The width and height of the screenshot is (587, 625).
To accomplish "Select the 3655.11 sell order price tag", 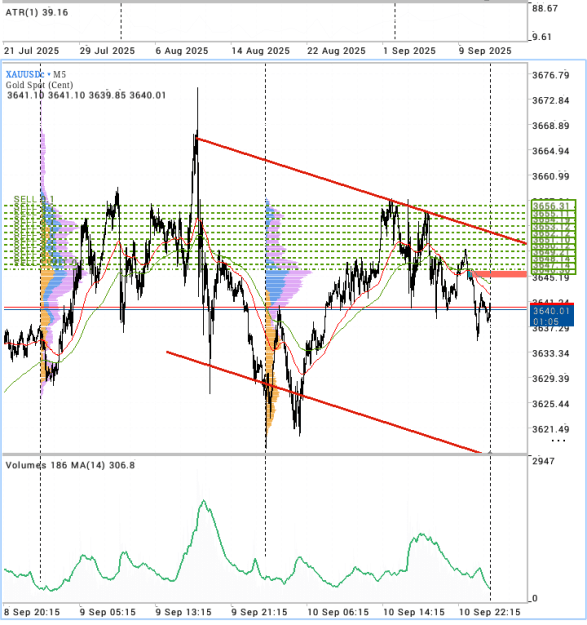I will coord(554,214).
